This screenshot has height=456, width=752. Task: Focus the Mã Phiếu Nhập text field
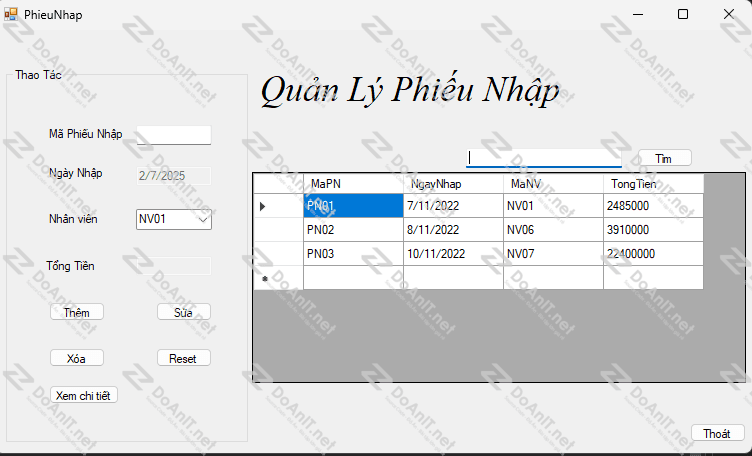174,135
